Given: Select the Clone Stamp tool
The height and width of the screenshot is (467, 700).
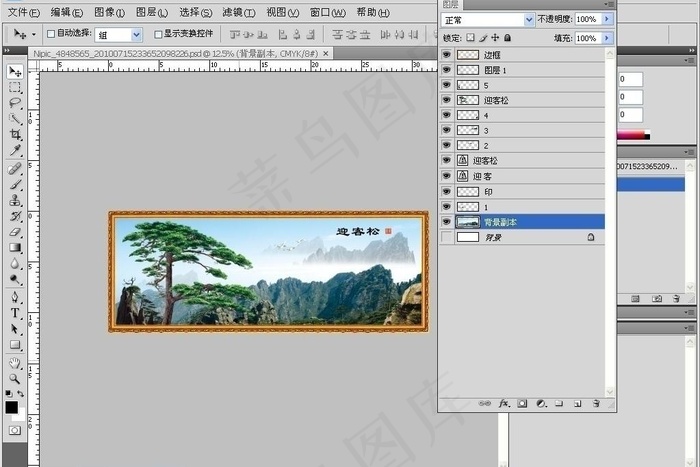Looking at the screenshot, I should click(15, 200).
